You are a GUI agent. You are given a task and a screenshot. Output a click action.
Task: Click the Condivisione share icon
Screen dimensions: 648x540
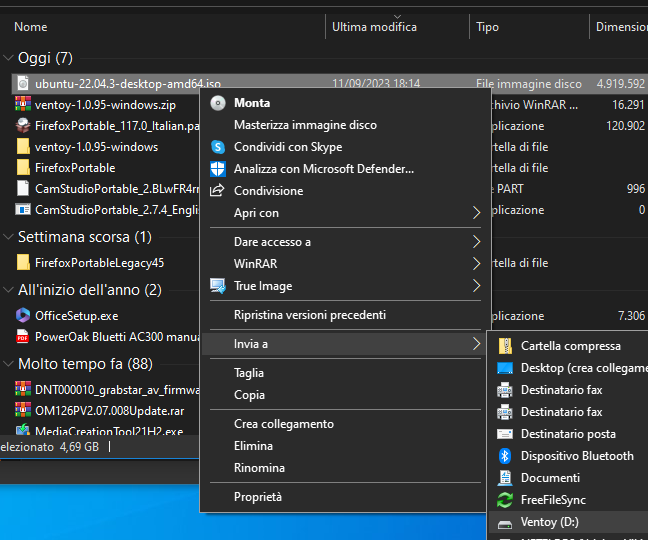click(217, 190)
